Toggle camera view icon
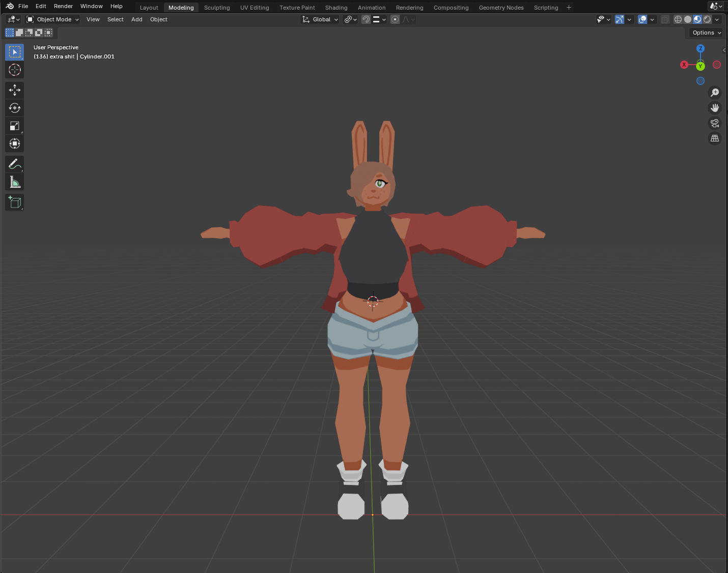Screen dimensions: 728x573 click(x=715, y=123)
